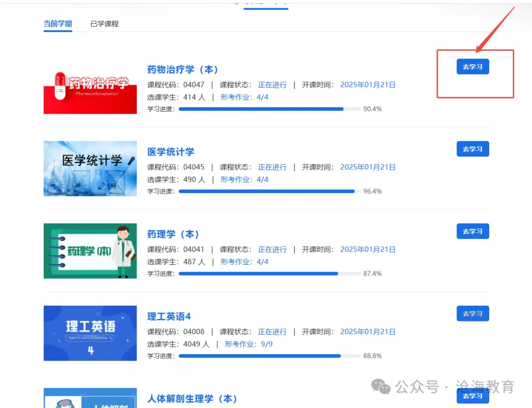Click start date 2025年01月21日 for 理工英语4

tap(368, 332)
